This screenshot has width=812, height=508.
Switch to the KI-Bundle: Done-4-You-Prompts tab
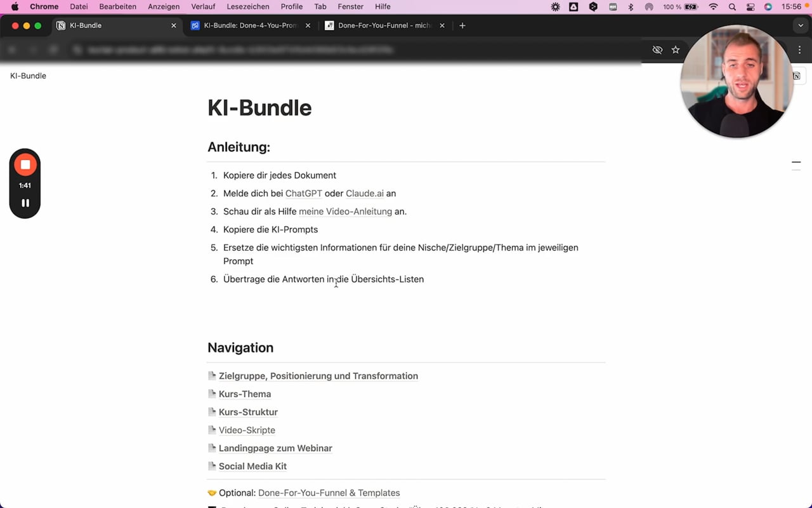pyautogui.click(x=251, y=25)
